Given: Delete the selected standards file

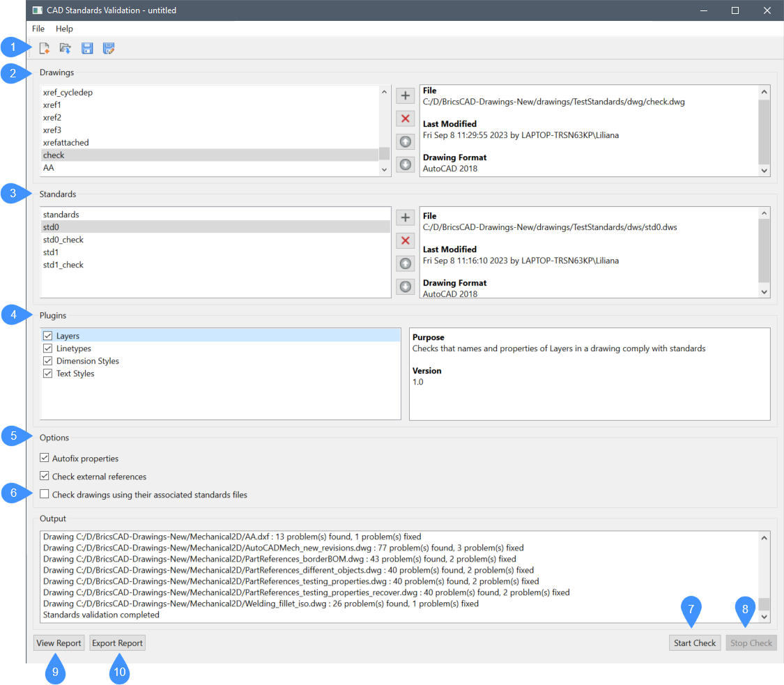Looking at the screenshot, I should (x=405, y=240).
